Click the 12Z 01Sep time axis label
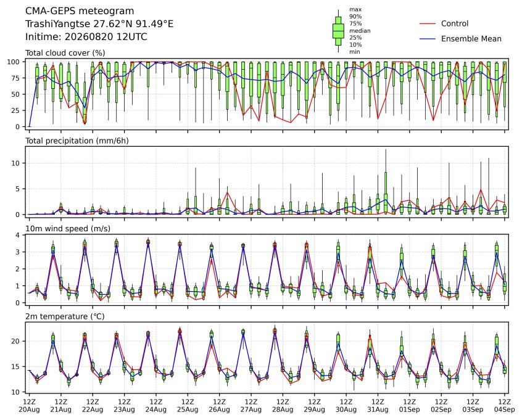522x420 pixels. 409,406
